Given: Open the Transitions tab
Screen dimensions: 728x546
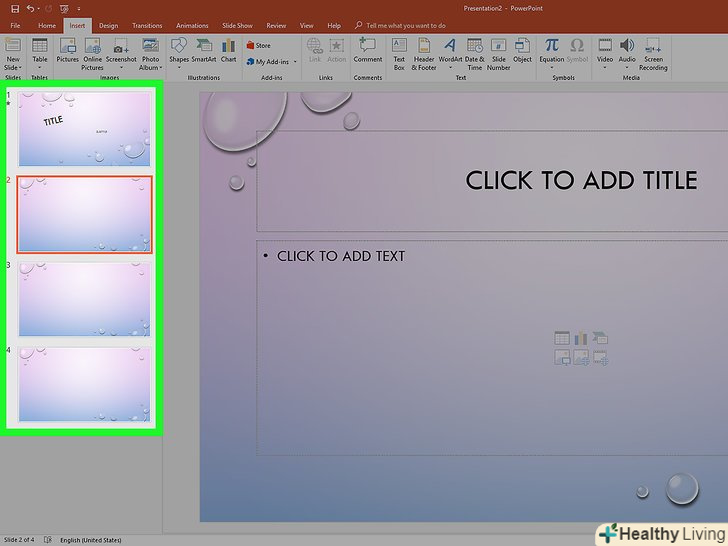Looking at the screenshot, I should (x=147, y=25).
